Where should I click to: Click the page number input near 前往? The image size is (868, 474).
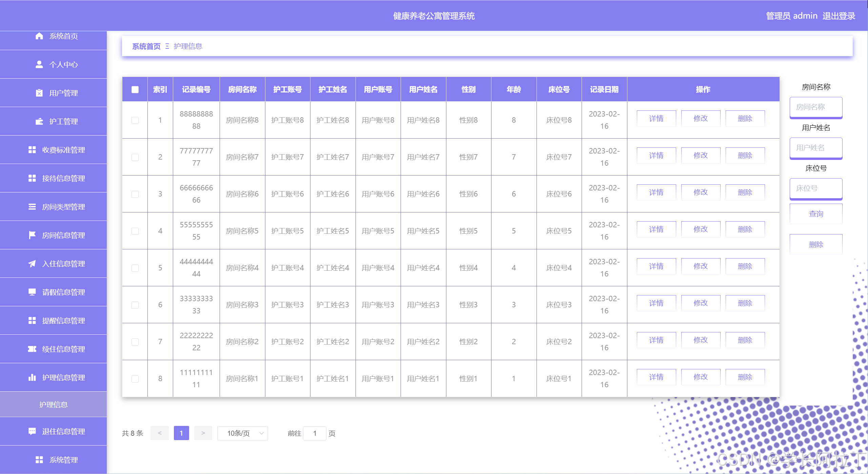[315, 433]
